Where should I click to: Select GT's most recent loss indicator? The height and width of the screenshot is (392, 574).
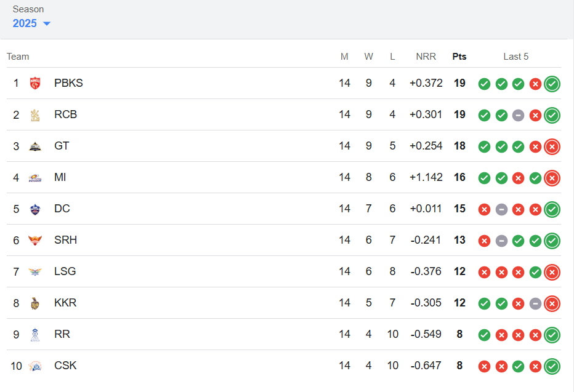[552, 146]
